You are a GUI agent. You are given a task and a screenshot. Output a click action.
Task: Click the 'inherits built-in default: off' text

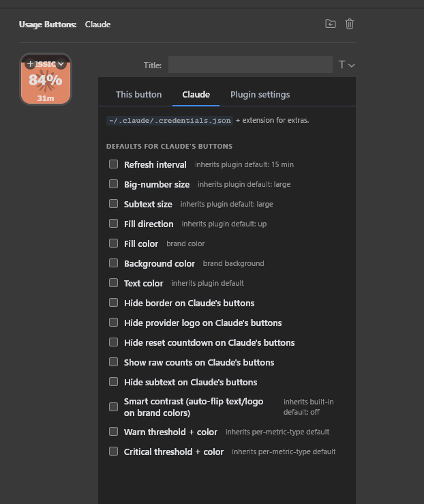[x=308, y=407]
